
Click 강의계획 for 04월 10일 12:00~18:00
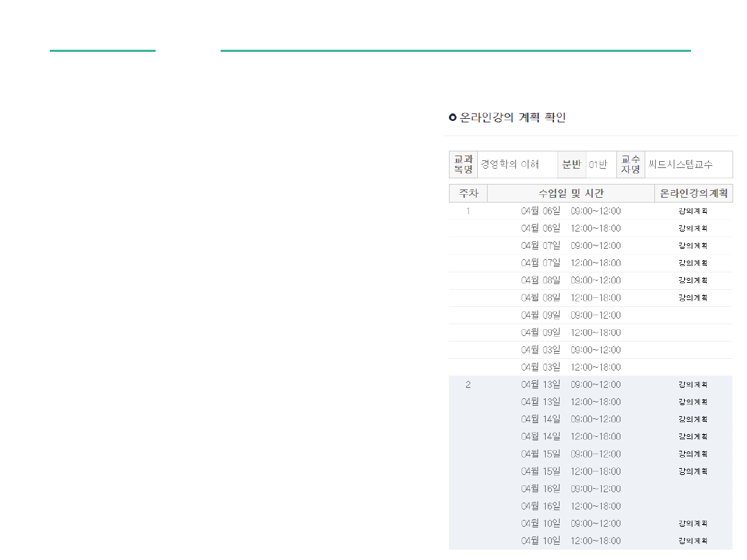pyautogui.click(x=692, y=541)
